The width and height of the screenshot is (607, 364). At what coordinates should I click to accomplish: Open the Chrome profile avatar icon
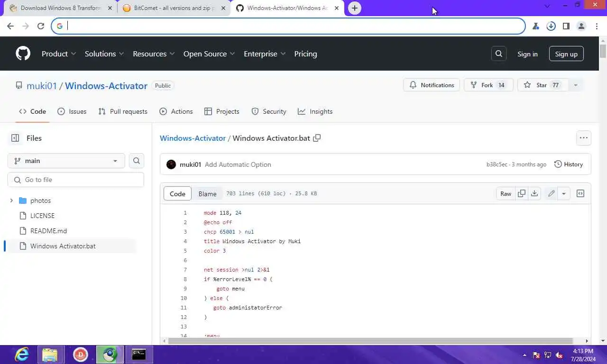coord(581,26)
